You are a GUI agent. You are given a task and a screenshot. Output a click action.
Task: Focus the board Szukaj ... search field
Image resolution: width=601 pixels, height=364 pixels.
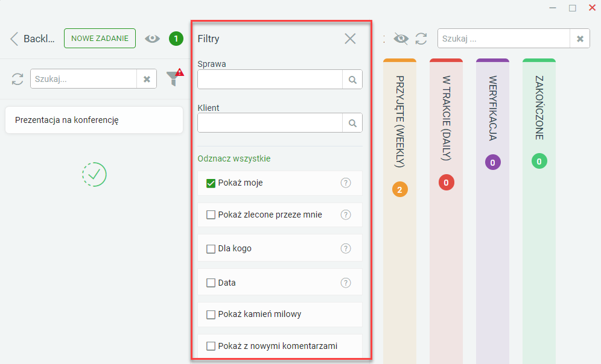[x=504, y=39]
